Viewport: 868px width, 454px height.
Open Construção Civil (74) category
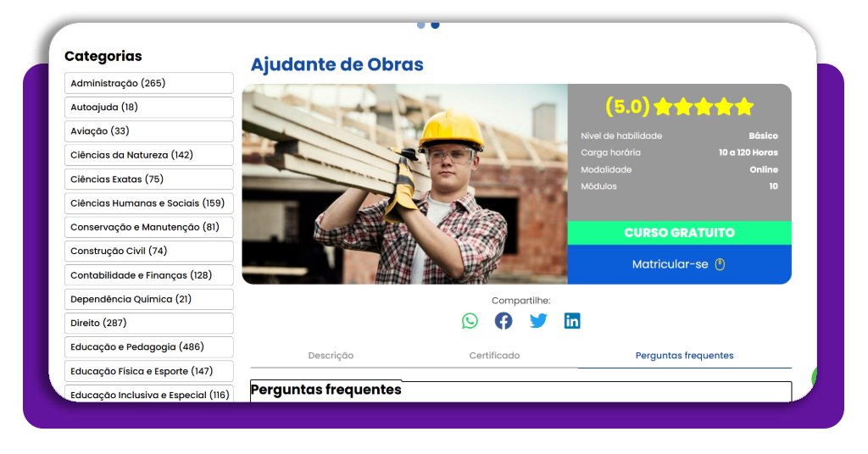(149, 251)
